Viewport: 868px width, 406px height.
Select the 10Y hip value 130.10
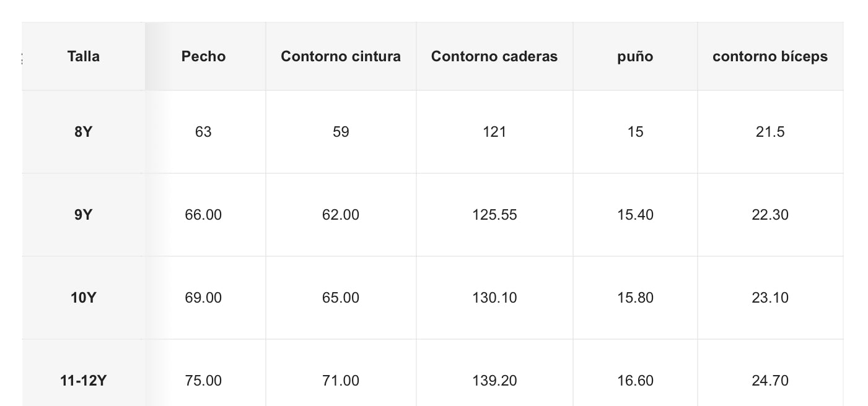494,298
